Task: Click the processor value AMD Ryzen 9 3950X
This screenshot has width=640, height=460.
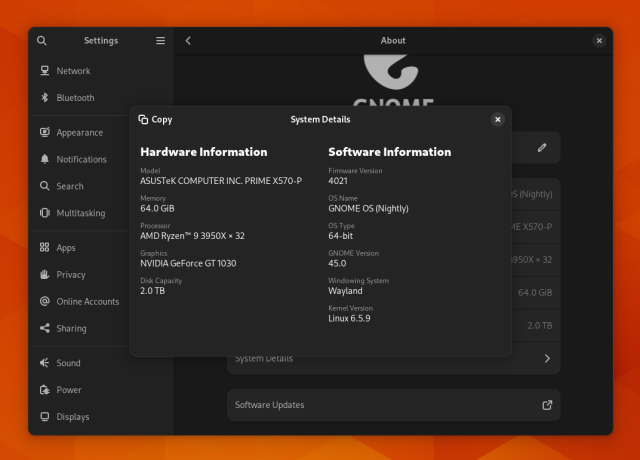Action: pyautogui.click(x=192, y=236)
